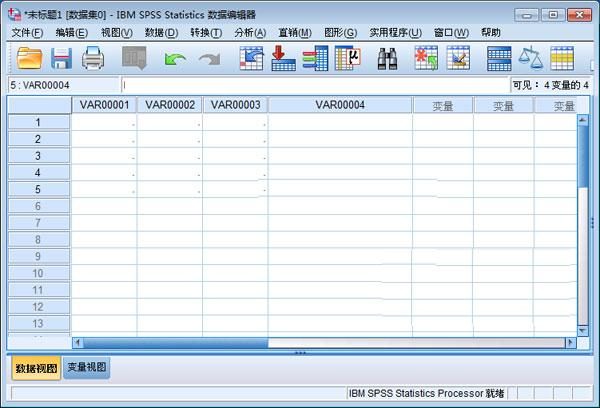
Task: Open the 编辑(E) menu
Action: 72,33
